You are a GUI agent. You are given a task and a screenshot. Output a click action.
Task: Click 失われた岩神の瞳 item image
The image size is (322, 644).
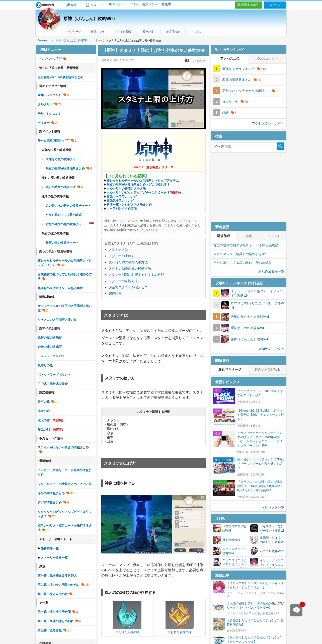[180, 615]
